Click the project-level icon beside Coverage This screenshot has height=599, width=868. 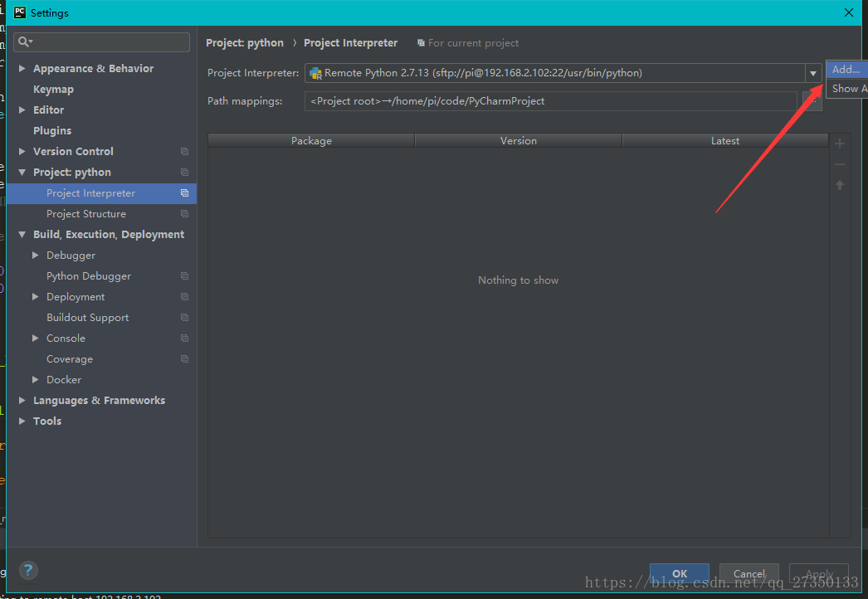(x=184, y=358)
